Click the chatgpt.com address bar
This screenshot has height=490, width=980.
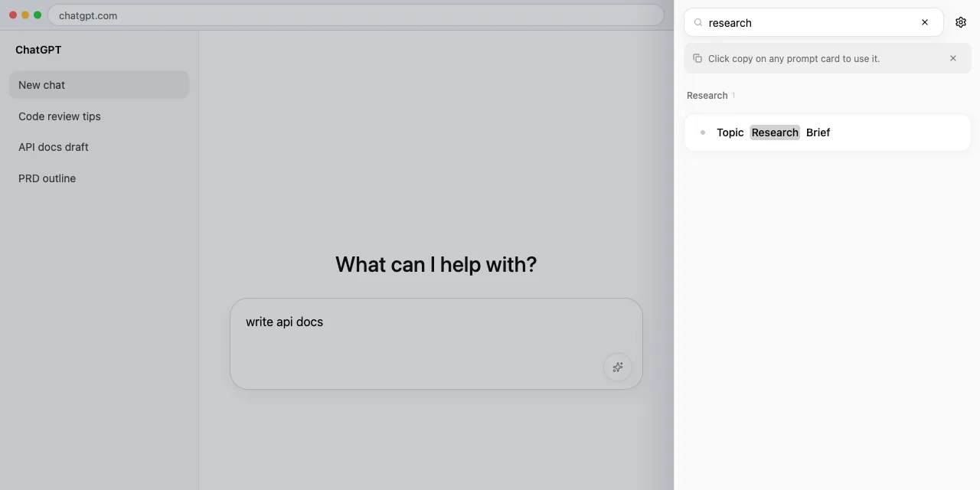[x=356, y=15]
